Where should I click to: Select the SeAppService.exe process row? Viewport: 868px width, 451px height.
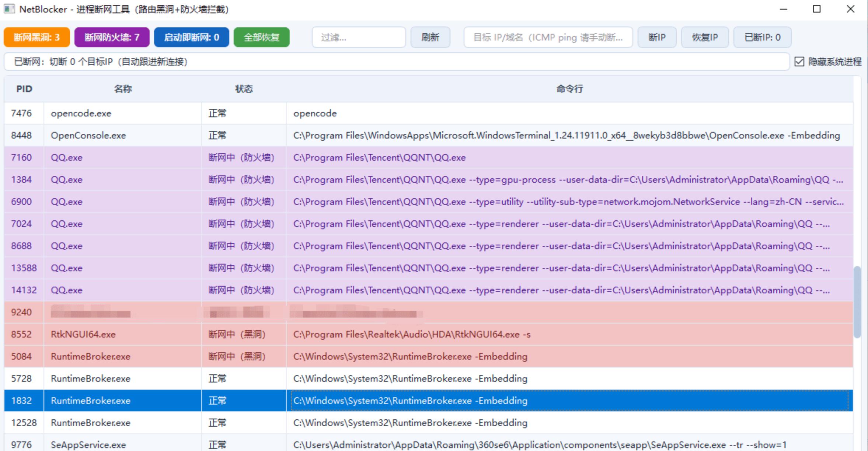point(429,443)
